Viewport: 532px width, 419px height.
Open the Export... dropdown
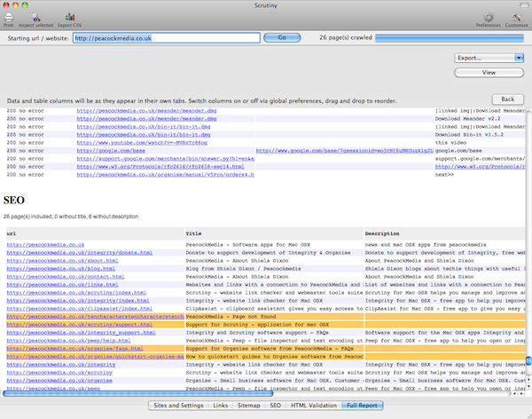coord(489,58)
